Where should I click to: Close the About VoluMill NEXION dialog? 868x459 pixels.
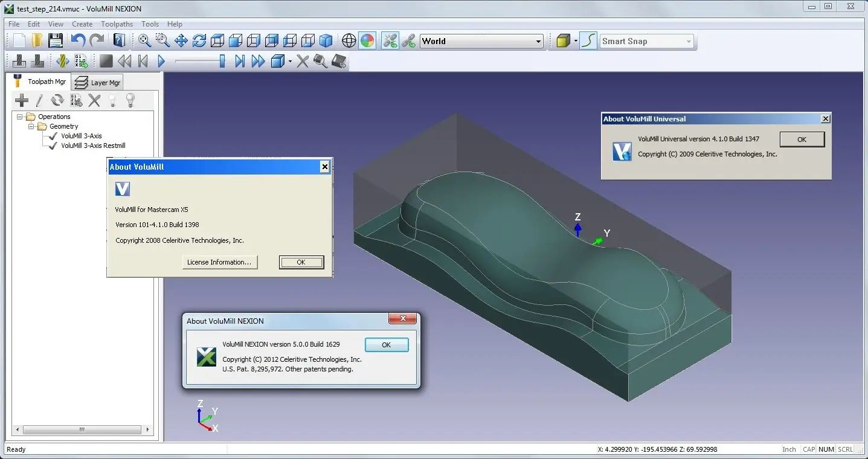402,319
